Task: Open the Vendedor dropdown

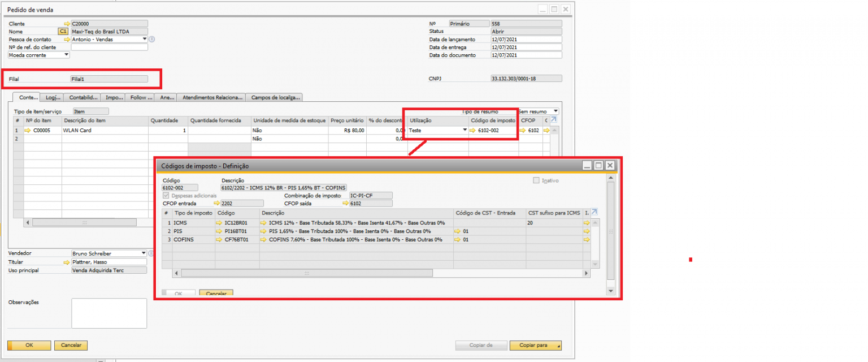Action: [x=144, y=253]
